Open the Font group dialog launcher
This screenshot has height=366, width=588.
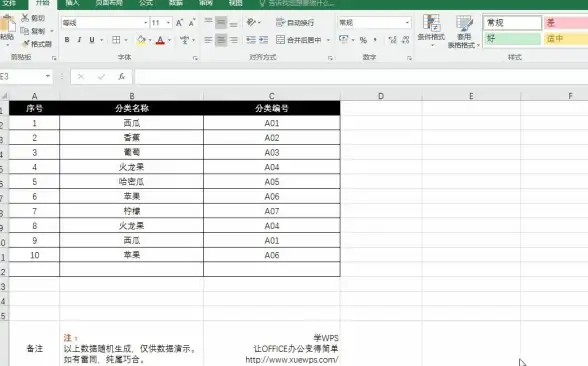pos(195,58)
